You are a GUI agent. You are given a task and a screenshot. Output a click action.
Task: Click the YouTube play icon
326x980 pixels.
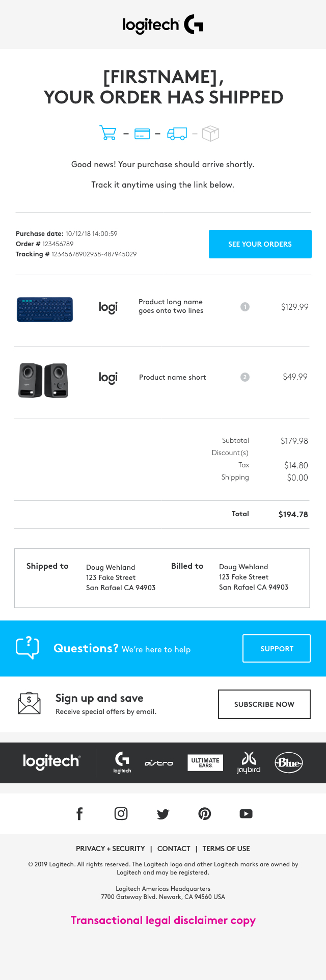246,814
